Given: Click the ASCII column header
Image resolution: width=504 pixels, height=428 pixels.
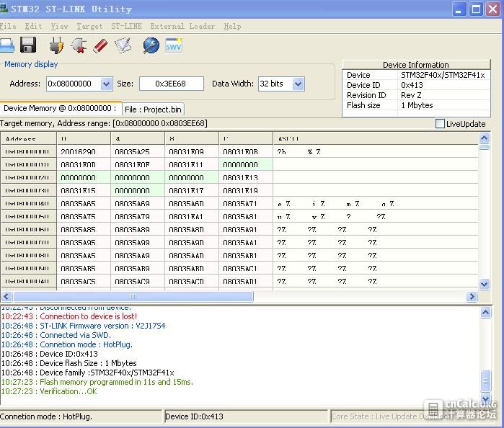Looking at the screenshot, I should (x=376, y=138).
